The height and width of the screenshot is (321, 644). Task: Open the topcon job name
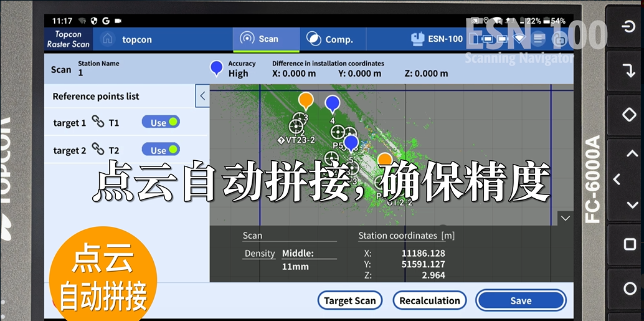[x=137, y=39]
